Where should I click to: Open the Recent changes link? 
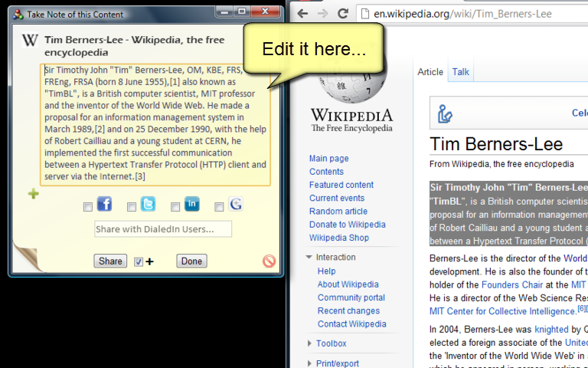pyautogui.click(x=349, y=311)
